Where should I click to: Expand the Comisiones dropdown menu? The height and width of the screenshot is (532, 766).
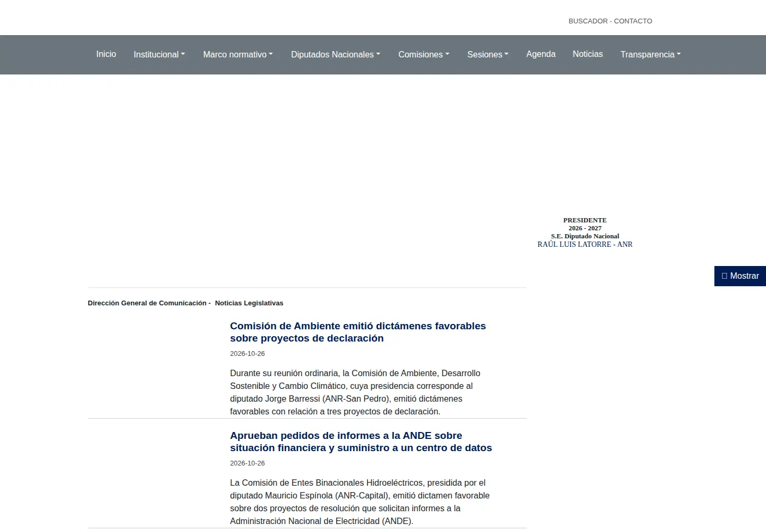[x=424, y=54]
